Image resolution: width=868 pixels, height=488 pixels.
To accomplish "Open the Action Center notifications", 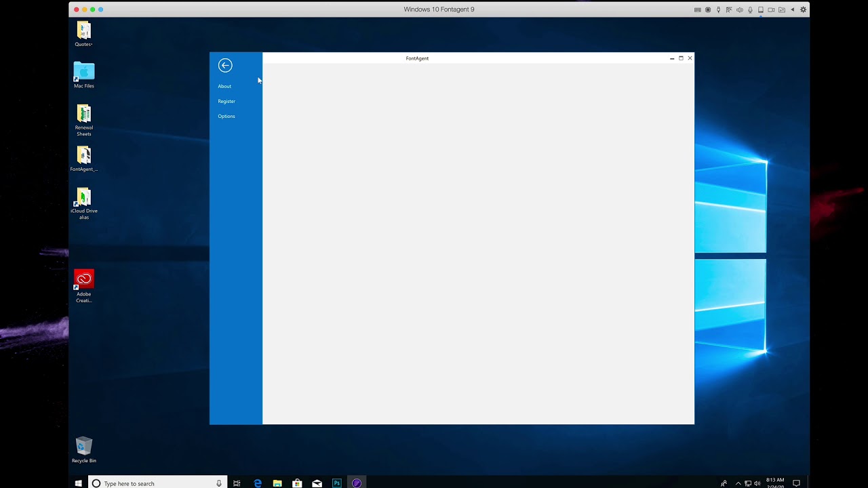I will click(797, 484).
